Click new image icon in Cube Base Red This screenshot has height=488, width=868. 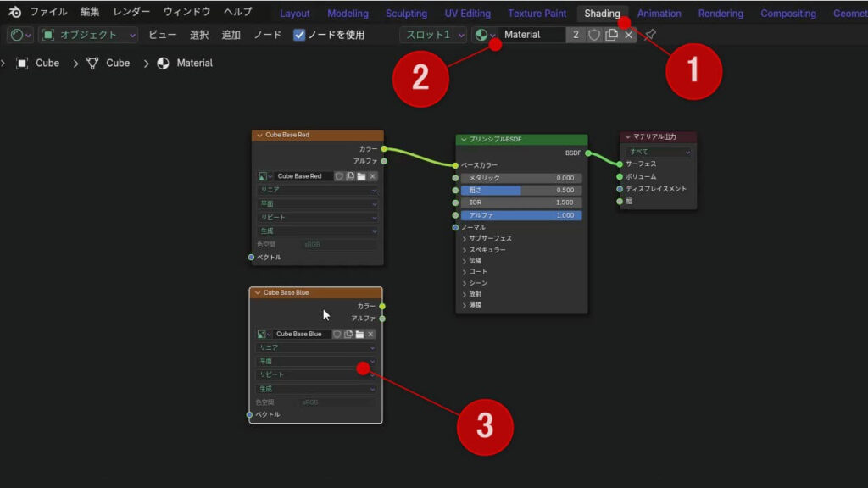[350, 176]
